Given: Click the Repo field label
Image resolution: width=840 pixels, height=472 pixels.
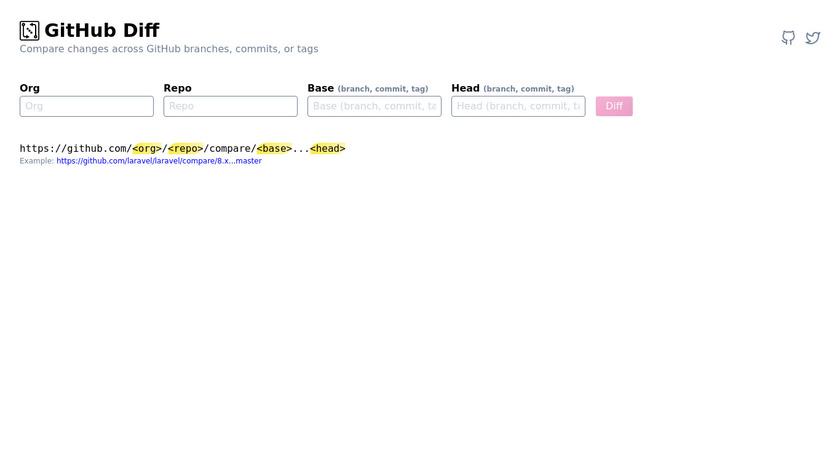Looking at the screenshot, I should (177, 88).
